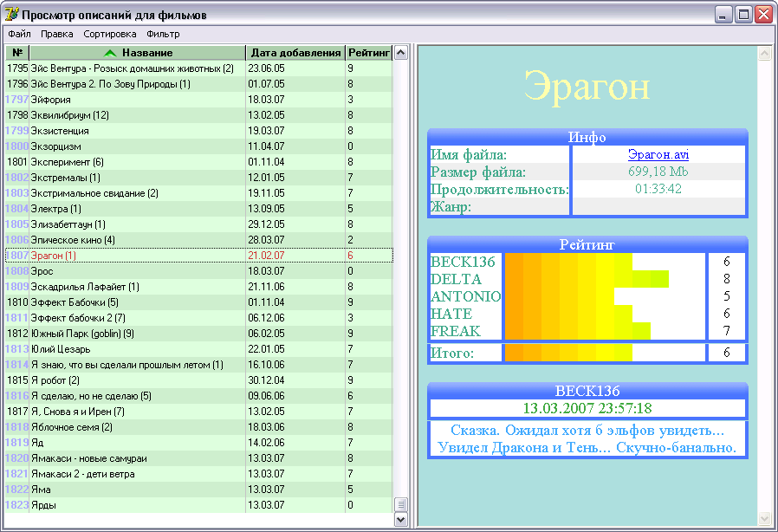The width and height of the screenshot is (778, 532).
Task: Select the film Эквилибриум (12)
Action: [x=199, y=115]
